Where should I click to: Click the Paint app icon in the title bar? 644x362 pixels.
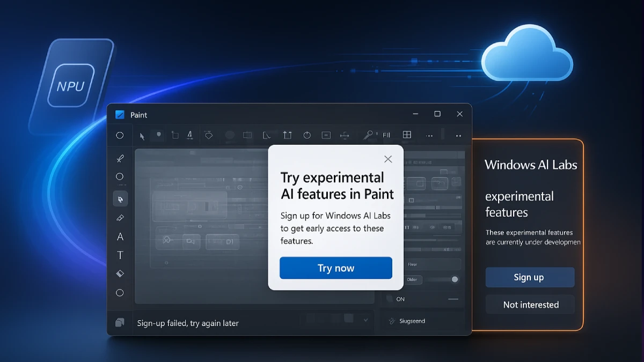pos(120,114)
